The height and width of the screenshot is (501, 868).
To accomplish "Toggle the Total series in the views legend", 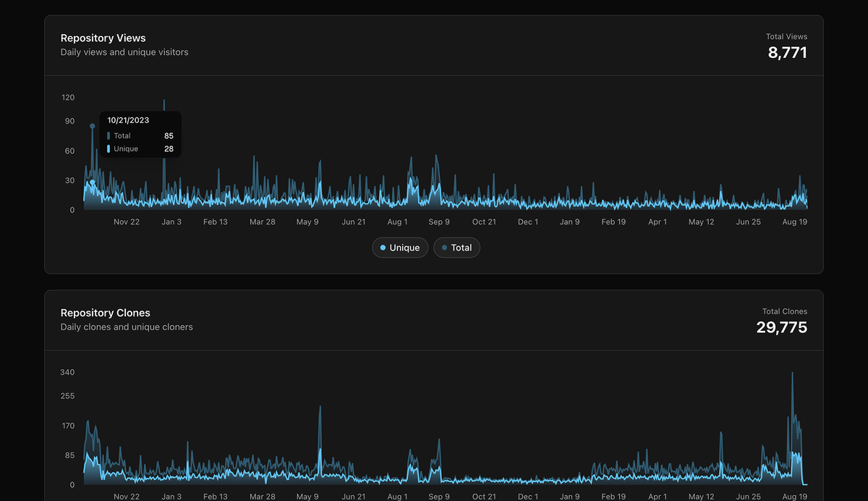I will 456,247.
